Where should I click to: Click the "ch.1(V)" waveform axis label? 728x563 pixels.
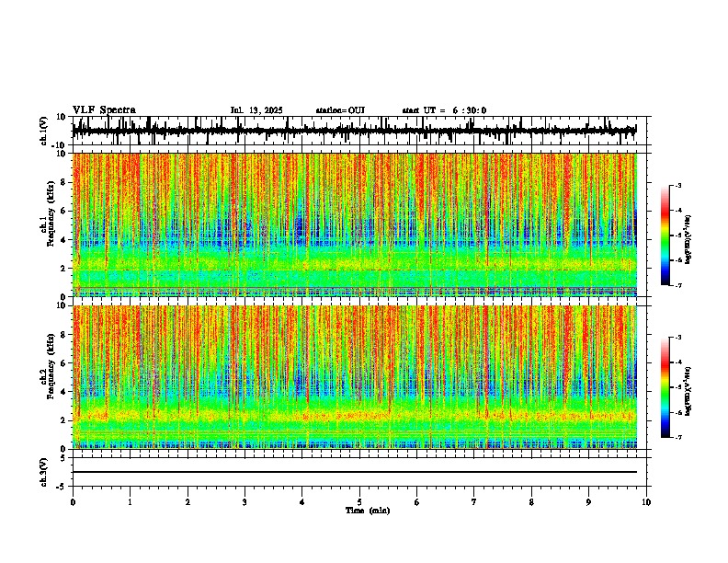coord(44,131)
